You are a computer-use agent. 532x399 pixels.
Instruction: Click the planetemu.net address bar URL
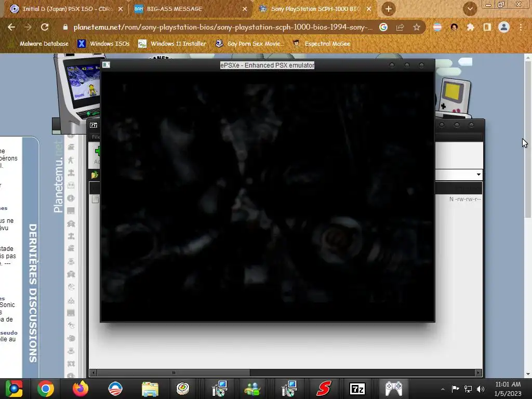(223, 27)
